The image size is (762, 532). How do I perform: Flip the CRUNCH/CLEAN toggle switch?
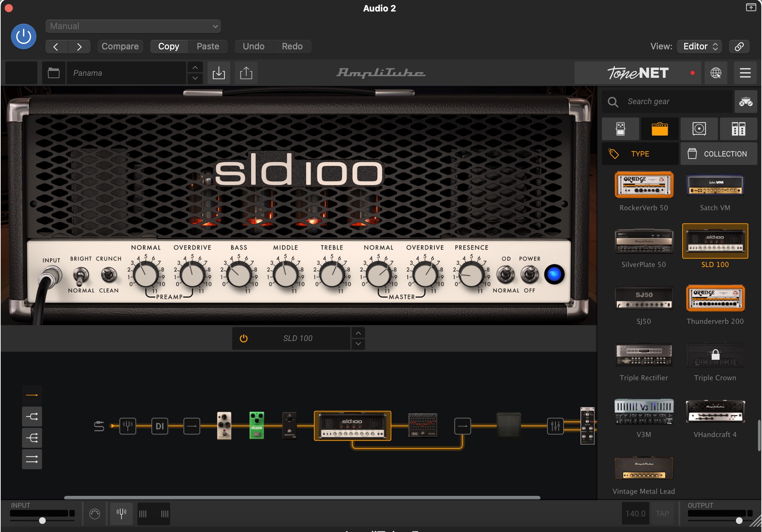point(109,274)
